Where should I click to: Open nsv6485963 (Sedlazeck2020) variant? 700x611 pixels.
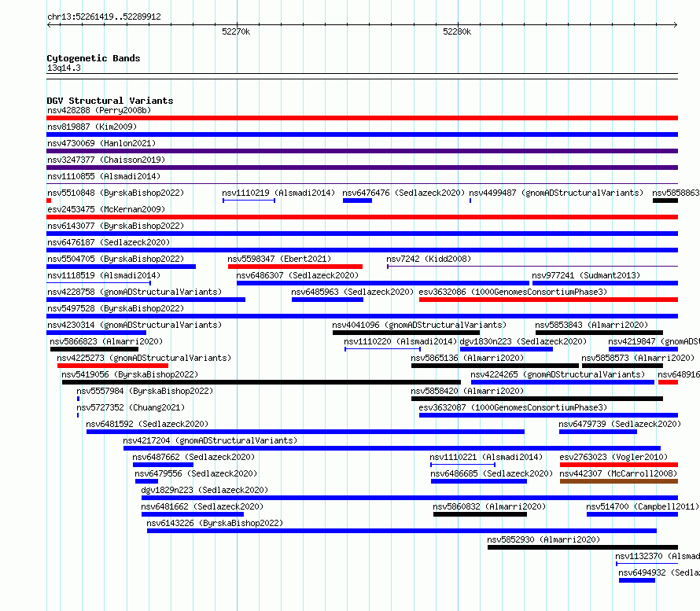352,292
